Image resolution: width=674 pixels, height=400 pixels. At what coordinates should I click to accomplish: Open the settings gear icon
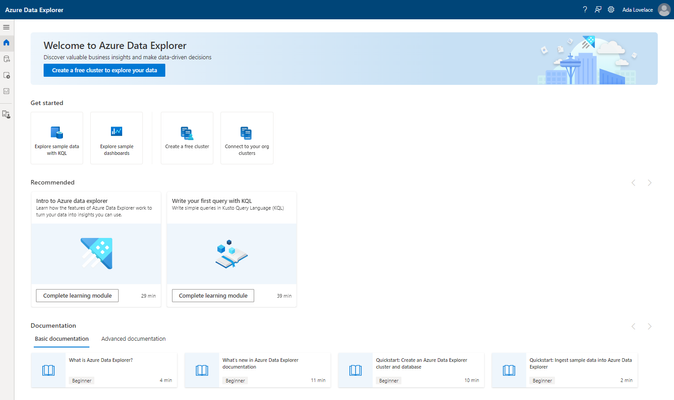pos(611,9)
